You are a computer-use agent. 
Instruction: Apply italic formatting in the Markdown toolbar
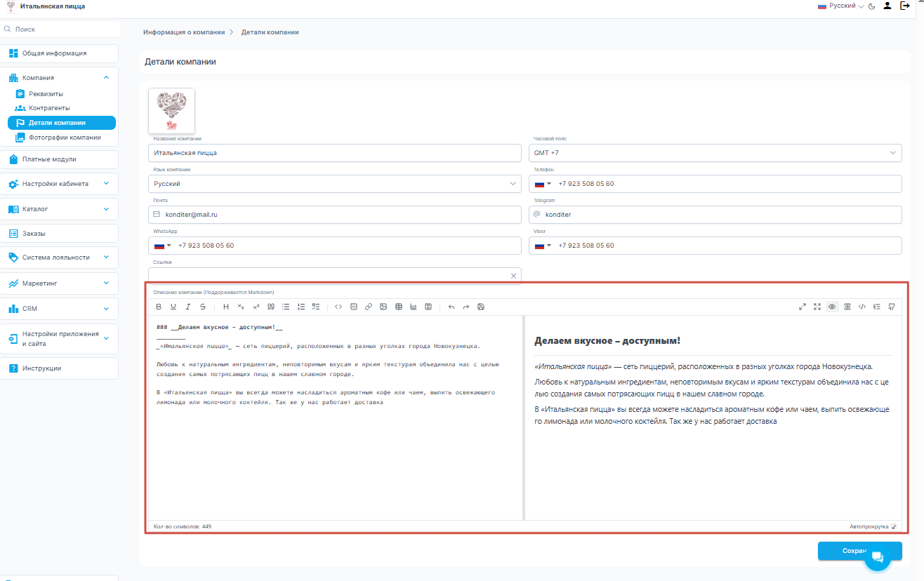pos(188,307)
